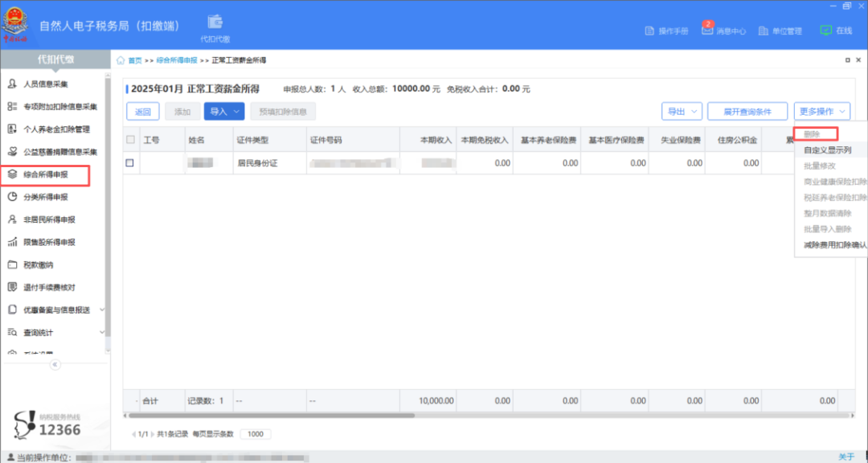Open the 导入 dropdown button
The image size is (868, 463).
point(224,112)
